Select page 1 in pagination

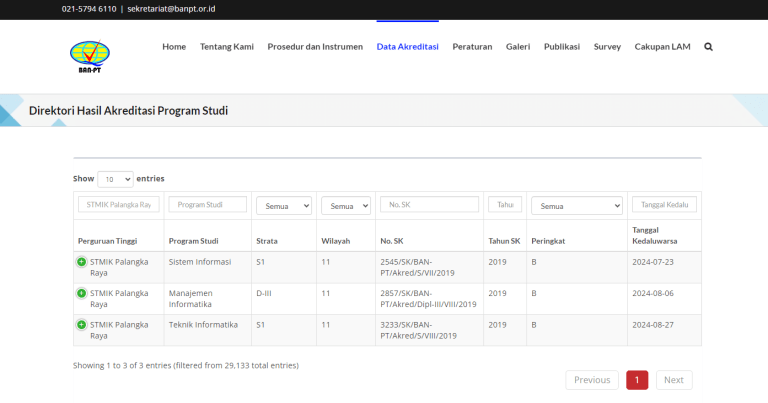[637, 380]
